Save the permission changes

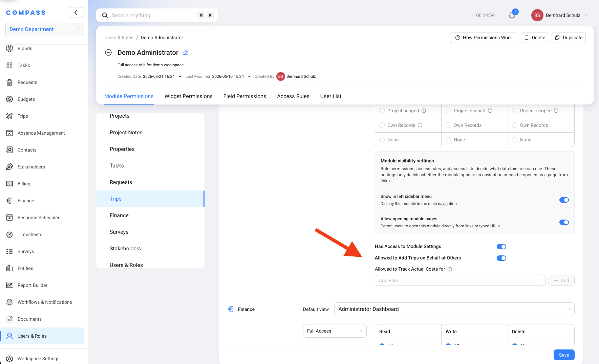point(564,355)
